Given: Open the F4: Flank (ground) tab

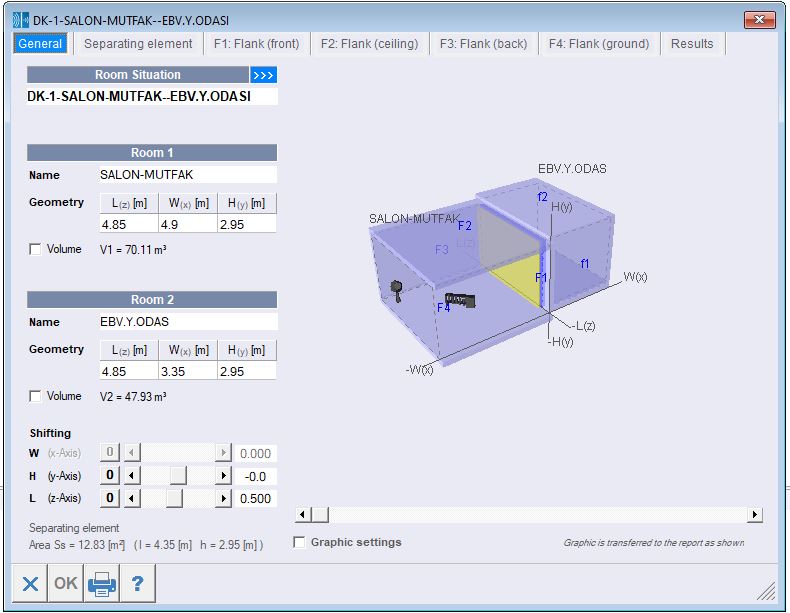Looking at the screenshot, I should [x=599, y=44].
